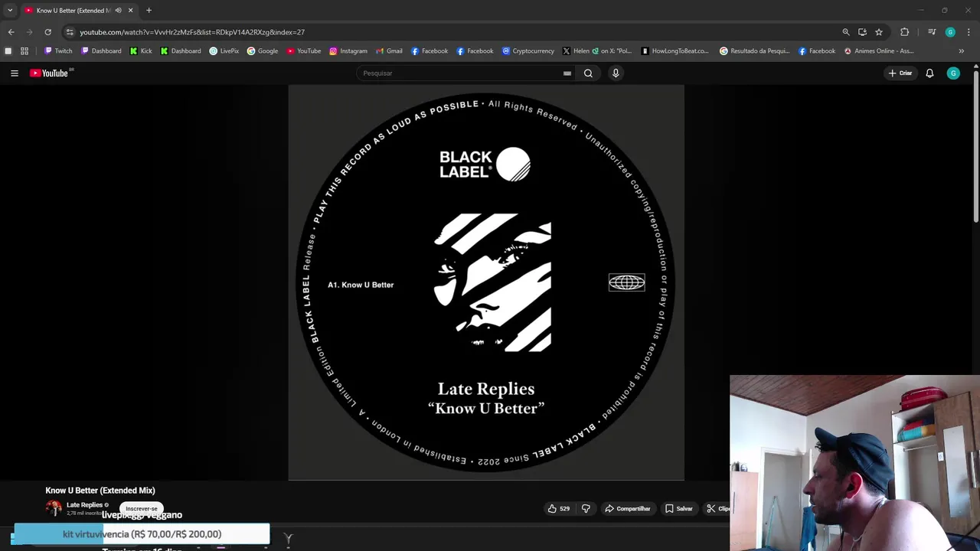Open the Late Replies channel name
980x551 pixels.
pyautogui.click(x=84, y=505)
